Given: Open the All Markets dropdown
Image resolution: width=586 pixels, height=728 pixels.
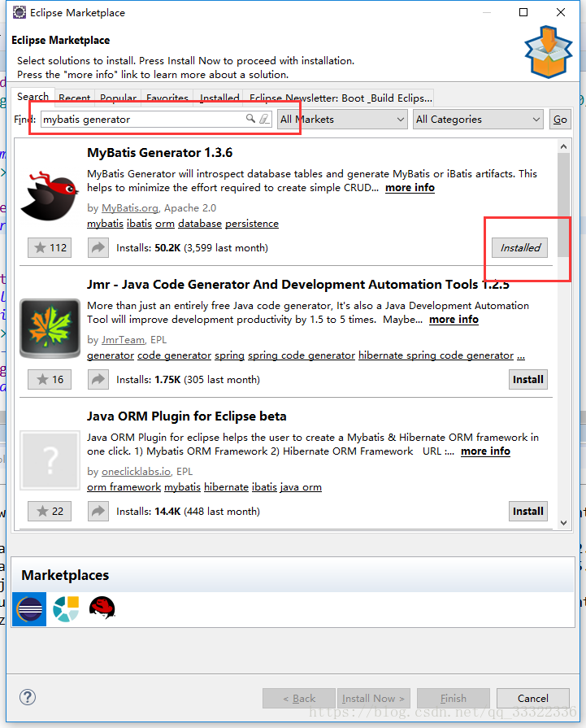Looking at the screenshot, I should [342, 120].
